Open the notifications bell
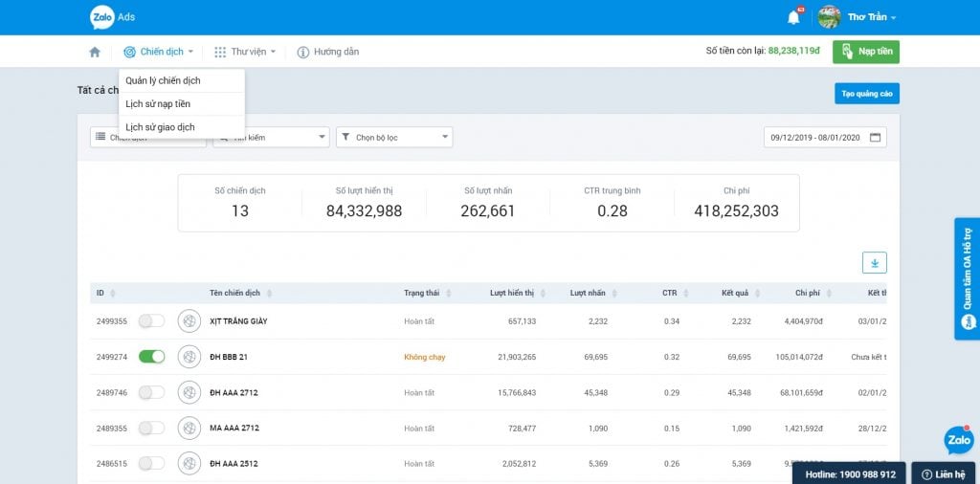980x484 pixels. point(793,17)
